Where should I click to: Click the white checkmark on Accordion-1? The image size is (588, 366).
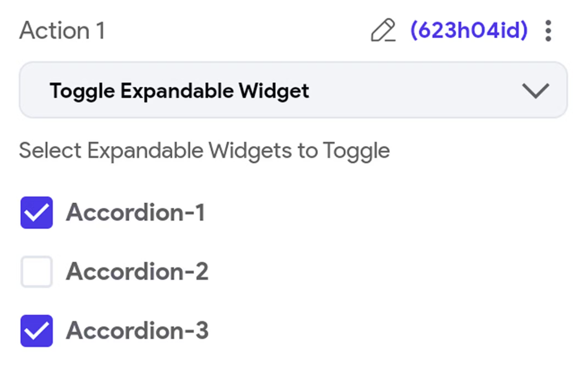pyautogui.click(x=37, y=212)
